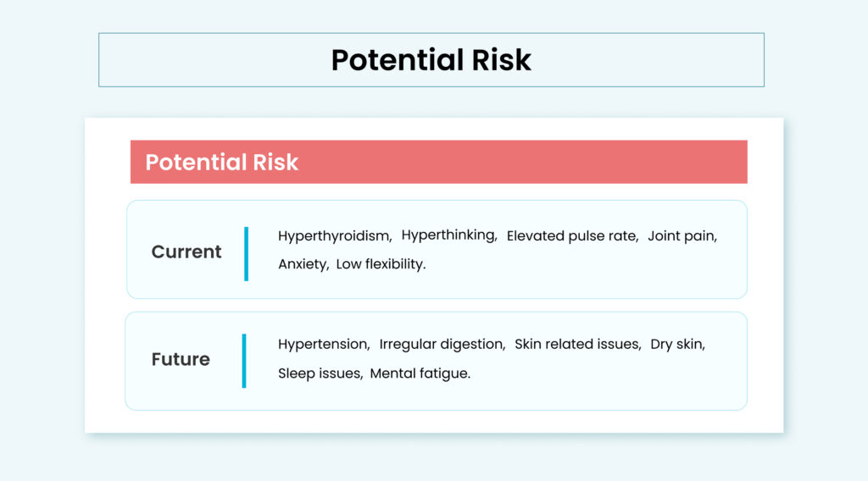Click blue divider bar beside Future
This screenshot has height=481, width=868.
(244, 361)
